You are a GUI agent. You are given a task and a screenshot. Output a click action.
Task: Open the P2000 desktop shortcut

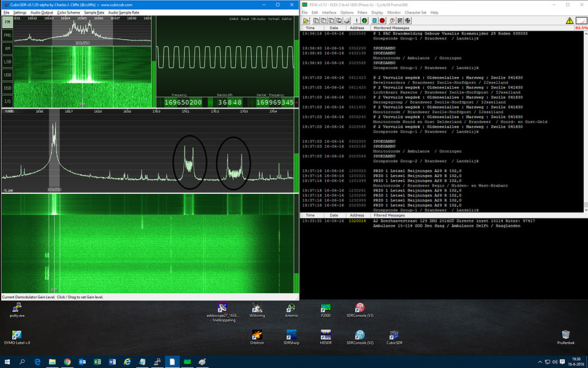325,310
